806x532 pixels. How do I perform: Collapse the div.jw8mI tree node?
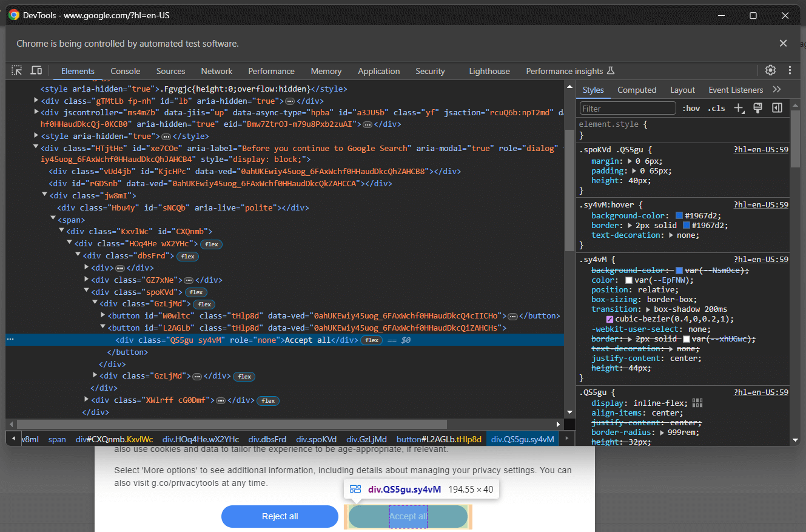tap(44, 195)
